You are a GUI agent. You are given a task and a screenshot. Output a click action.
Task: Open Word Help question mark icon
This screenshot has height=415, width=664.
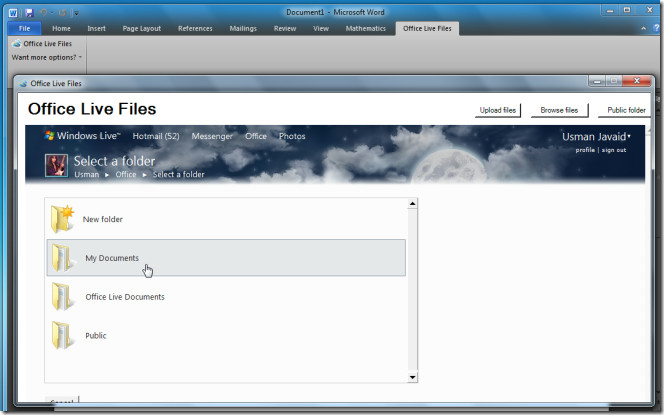[657, 28]
